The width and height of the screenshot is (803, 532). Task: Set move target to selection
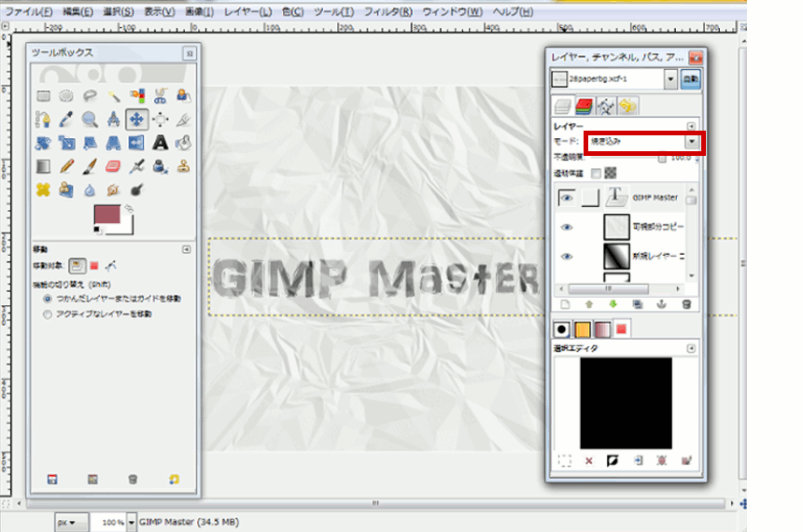94,265
